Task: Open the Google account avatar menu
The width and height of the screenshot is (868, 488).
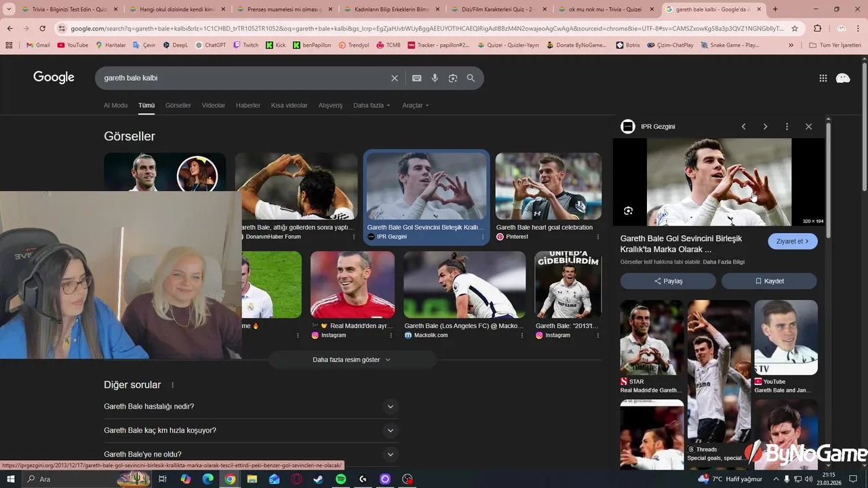Action: (843, 78)
